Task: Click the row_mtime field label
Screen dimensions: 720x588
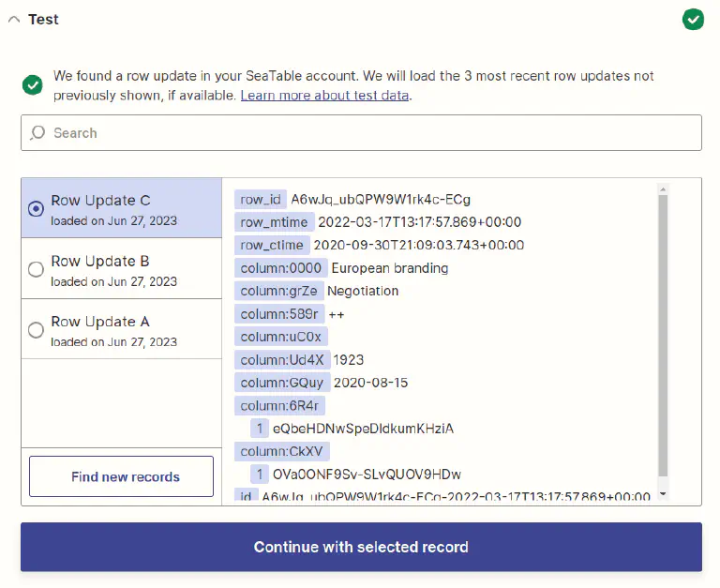Action: pyautogui.click(x=274, y=222)
